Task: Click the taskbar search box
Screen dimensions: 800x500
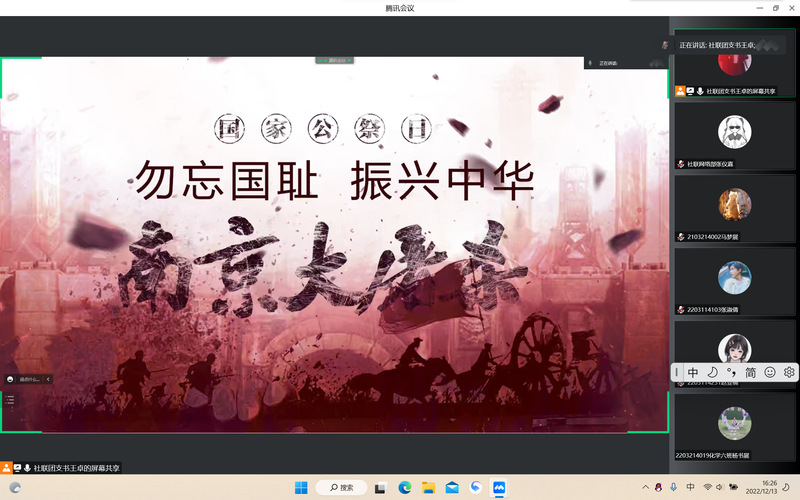Action: 342,487
